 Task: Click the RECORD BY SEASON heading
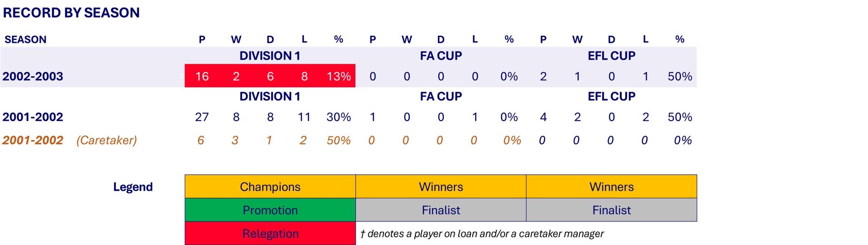71,13
